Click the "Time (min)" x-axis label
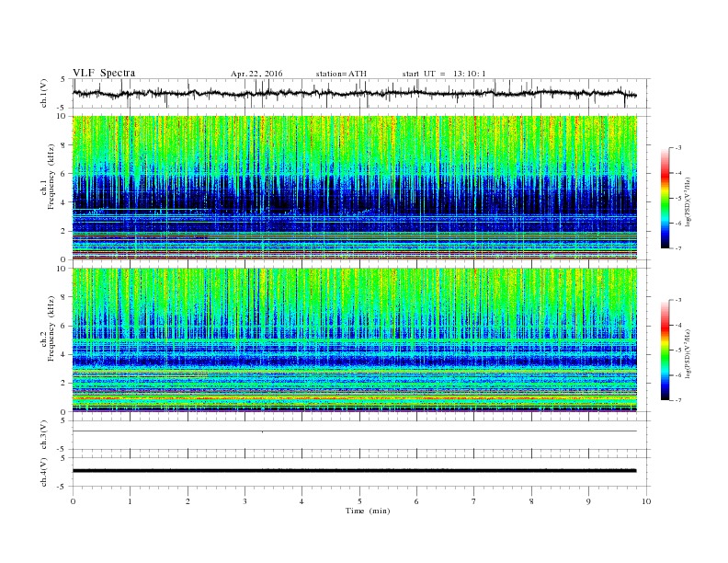 click(x=368, y=511)
